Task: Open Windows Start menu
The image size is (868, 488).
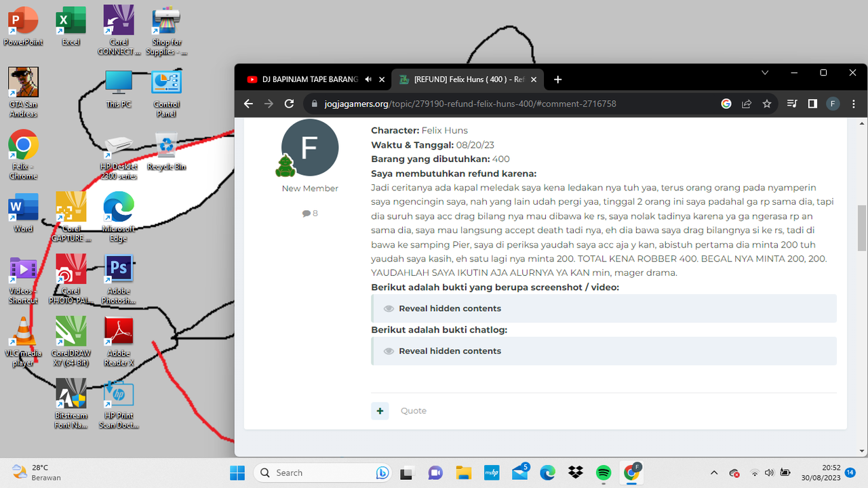Action: pos(237,472)
